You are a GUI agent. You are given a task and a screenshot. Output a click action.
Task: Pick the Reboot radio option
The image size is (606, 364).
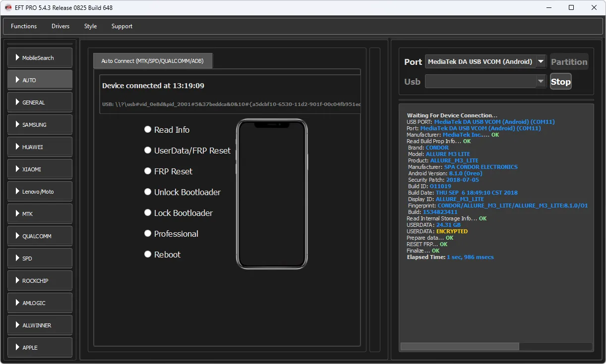point(148,254)
